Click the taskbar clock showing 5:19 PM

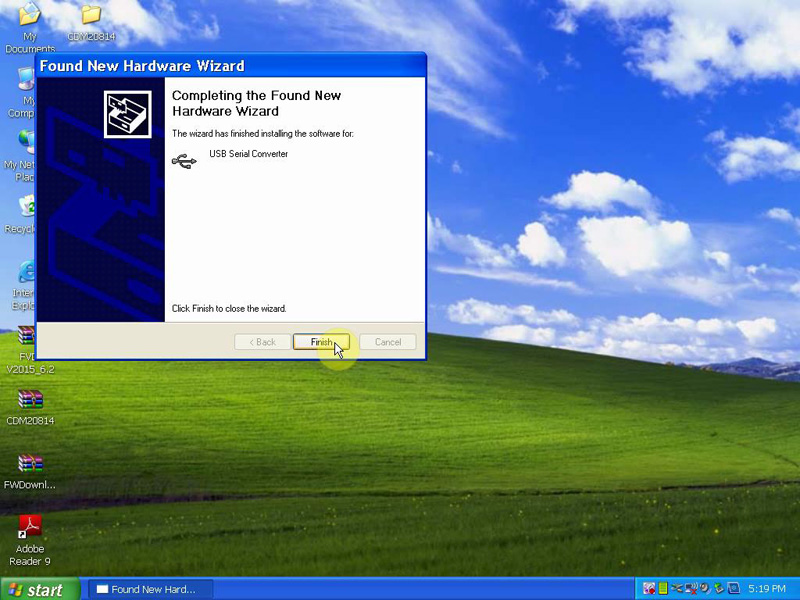(766, 590)
